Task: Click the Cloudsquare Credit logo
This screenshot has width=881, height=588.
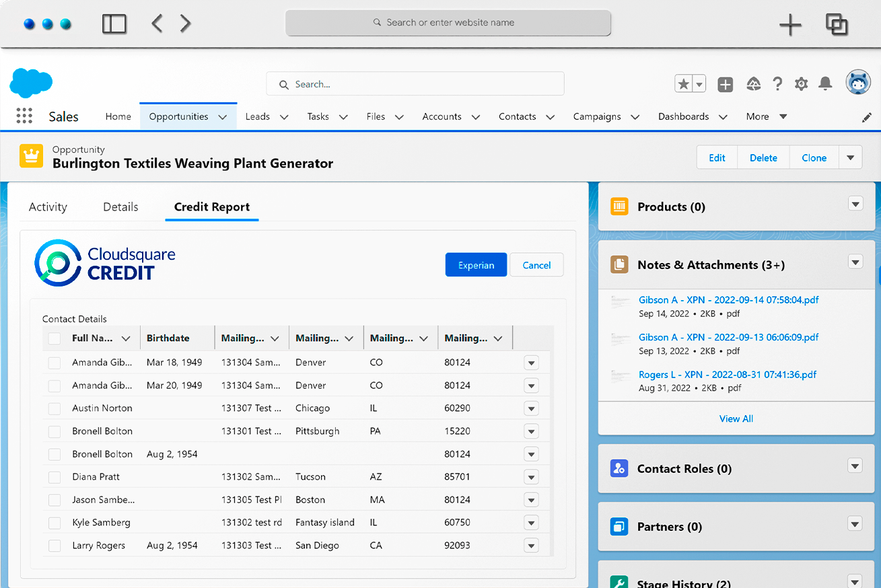Action: pyautogui.click(x=104, y=262)
